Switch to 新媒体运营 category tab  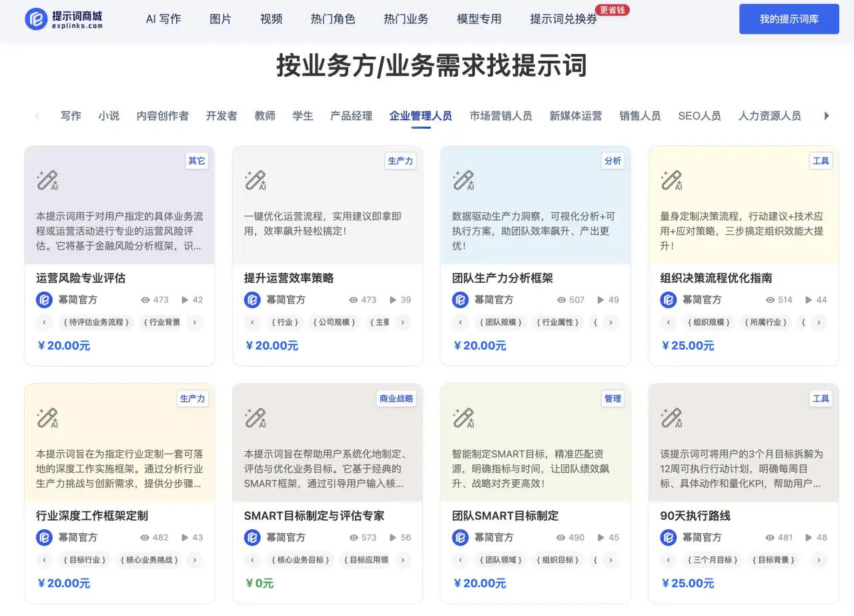575,115
